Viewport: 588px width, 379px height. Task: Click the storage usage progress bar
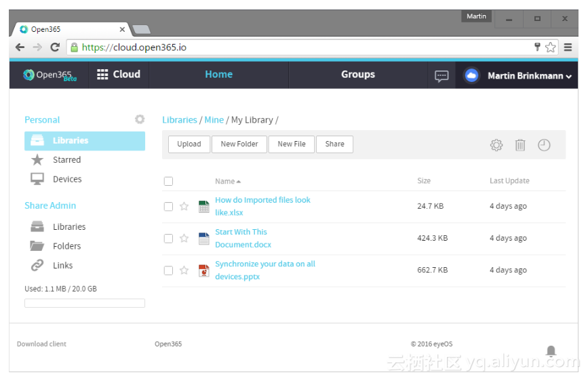pos(85,303)
